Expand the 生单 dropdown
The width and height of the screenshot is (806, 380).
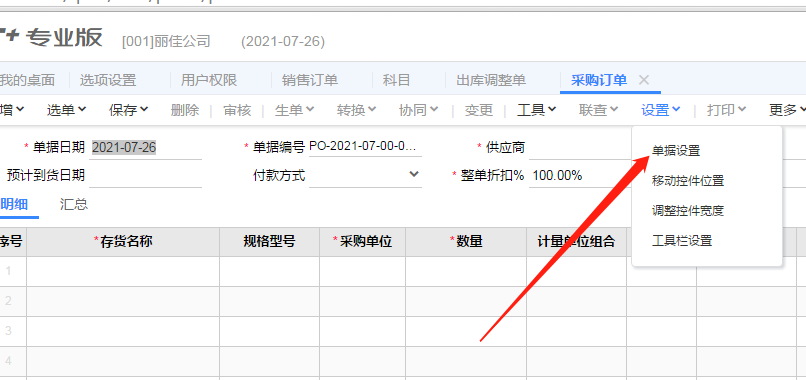coord(295,110)
